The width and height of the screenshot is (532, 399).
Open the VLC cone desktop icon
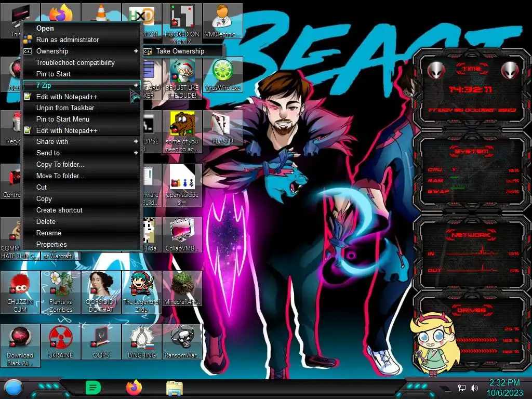pyautogui.click(x=101, y=12)
